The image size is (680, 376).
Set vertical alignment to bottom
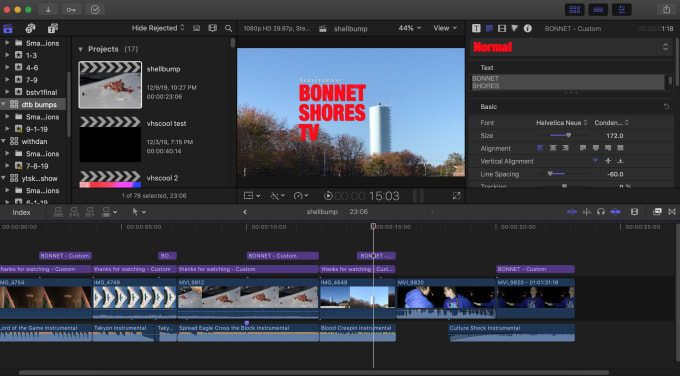click(x=621, y=161)
